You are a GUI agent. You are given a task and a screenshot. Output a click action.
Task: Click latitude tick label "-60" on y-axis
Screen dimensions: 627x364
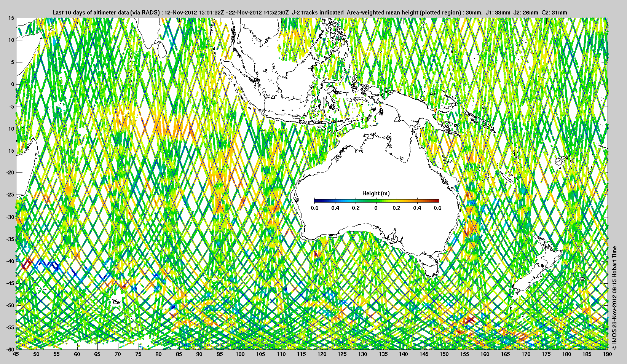tap(10, 349)
